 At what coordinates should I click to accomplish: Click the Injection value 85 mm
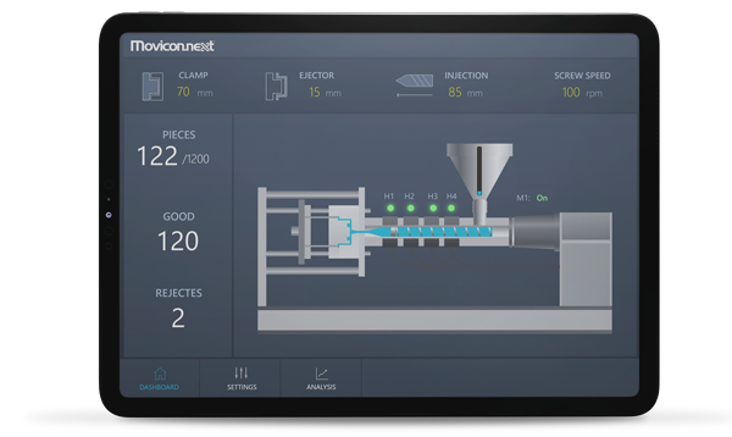coord(465,92)
